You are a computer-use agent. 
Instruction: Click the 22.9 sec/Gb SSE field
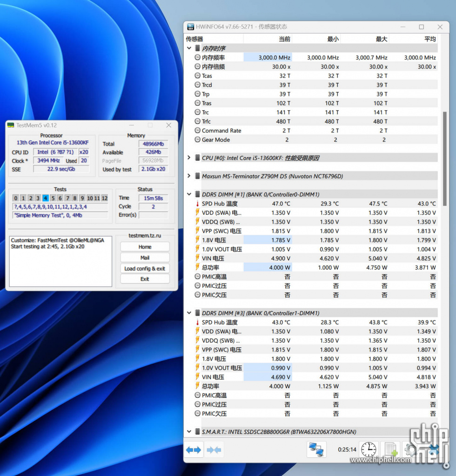tap(61, 169)
